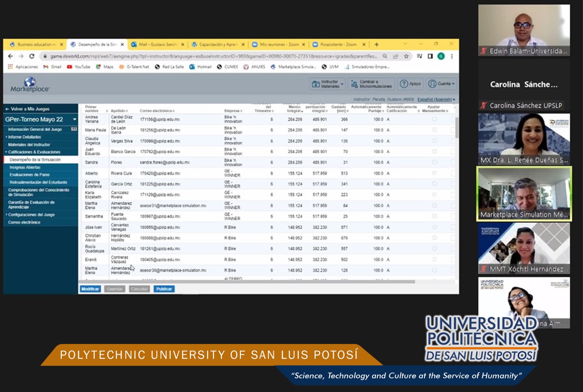
Task: Tick Ajustar Manualmente for Samantha Puente
Action: click(x=434, y=216)
